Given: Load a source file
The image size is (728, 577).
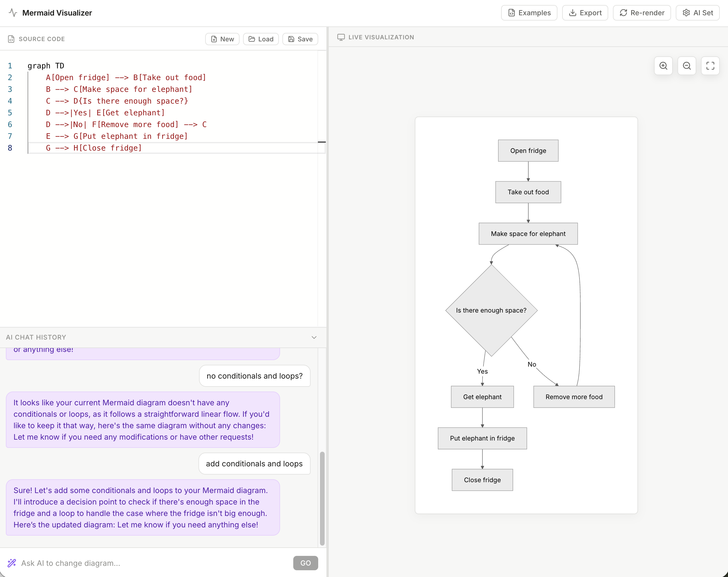Looking at the screenshot, I should click(x=261, y=39).
